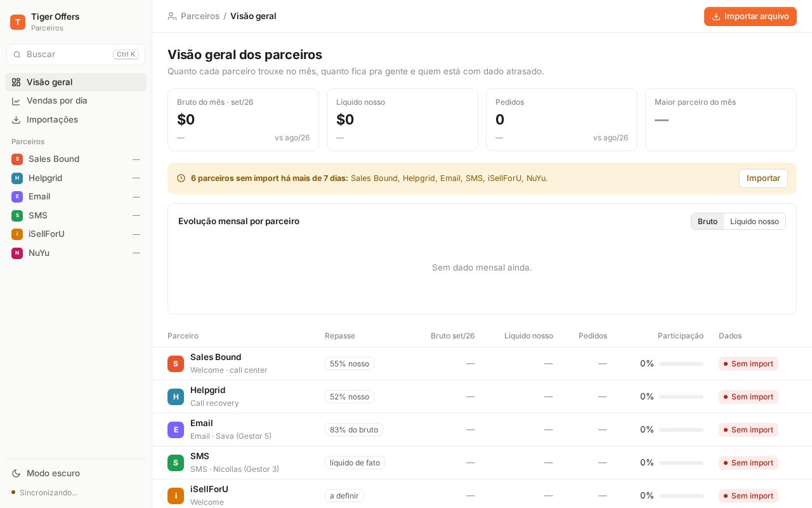
Task: Open Vendas por dia in the sidebar
Action: point(75,100)
